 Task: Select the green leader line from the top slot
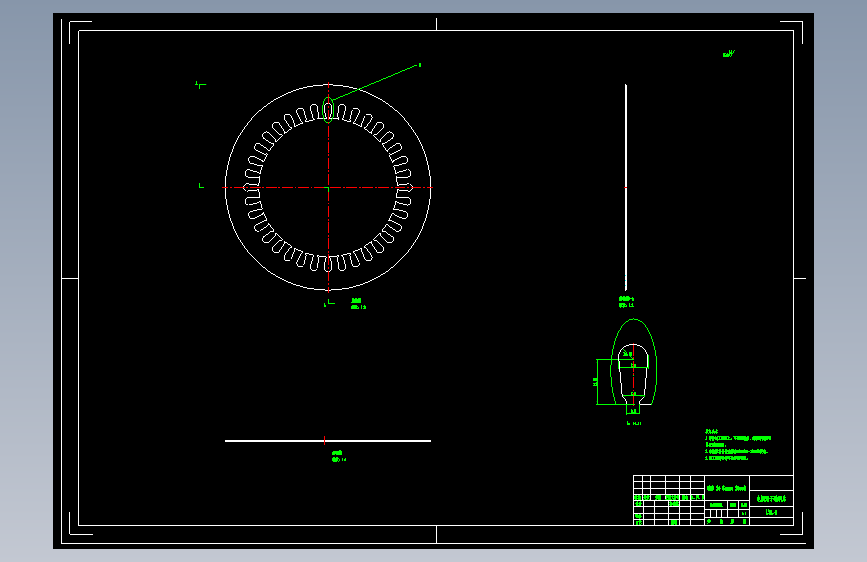tap(374, 82)
